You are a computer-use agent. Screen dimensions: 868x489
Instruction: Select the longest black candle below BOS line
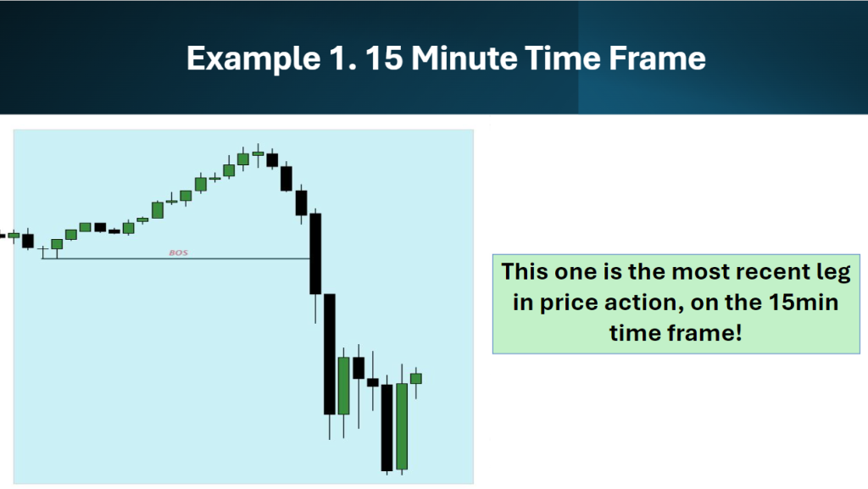pos(330,354)
